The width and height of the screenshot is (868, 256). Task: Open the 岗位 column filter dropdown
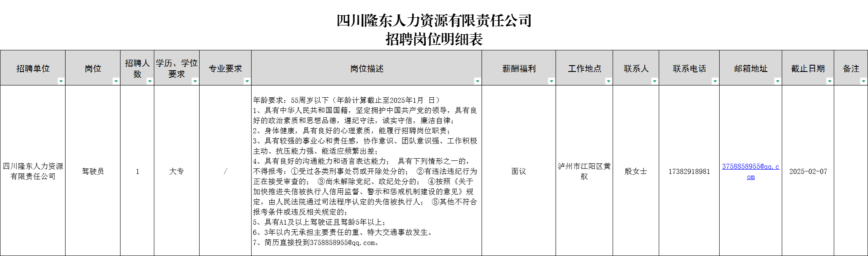click(116, 81)
